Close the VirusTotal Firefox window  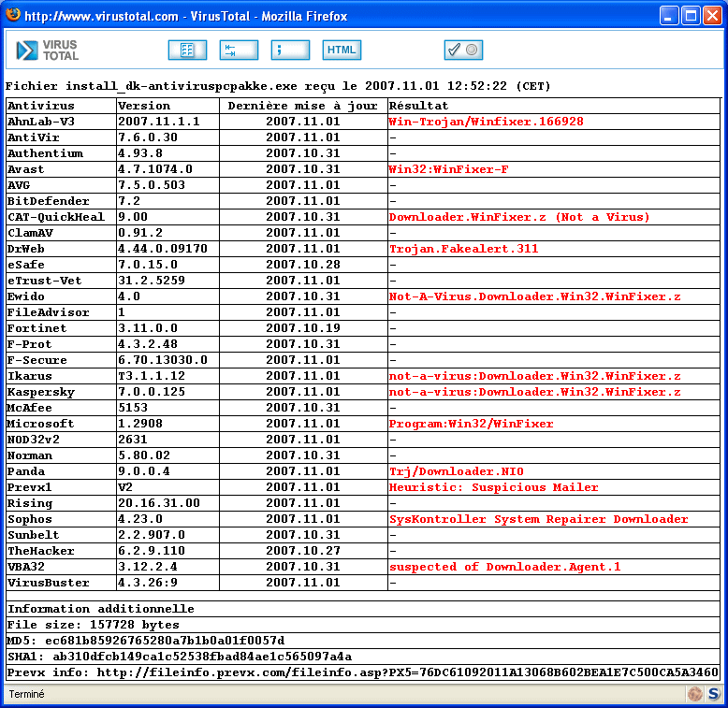point(712,16)
